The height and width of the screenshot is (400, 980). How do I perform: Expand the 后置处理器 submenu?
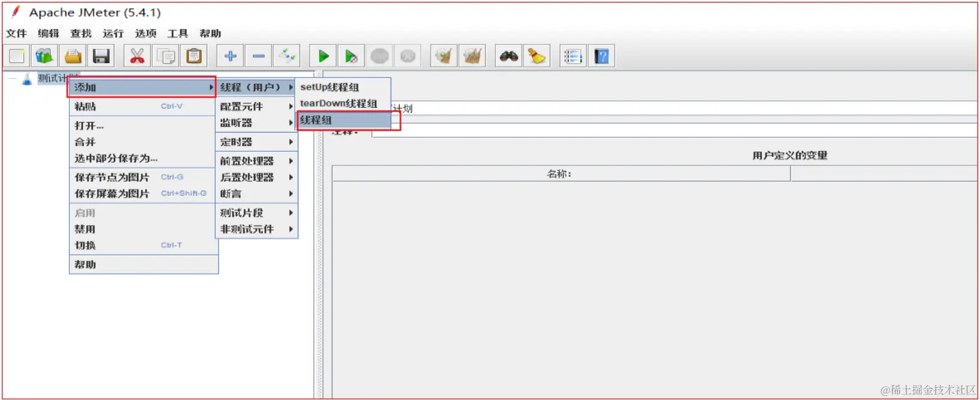pos(256,177)
